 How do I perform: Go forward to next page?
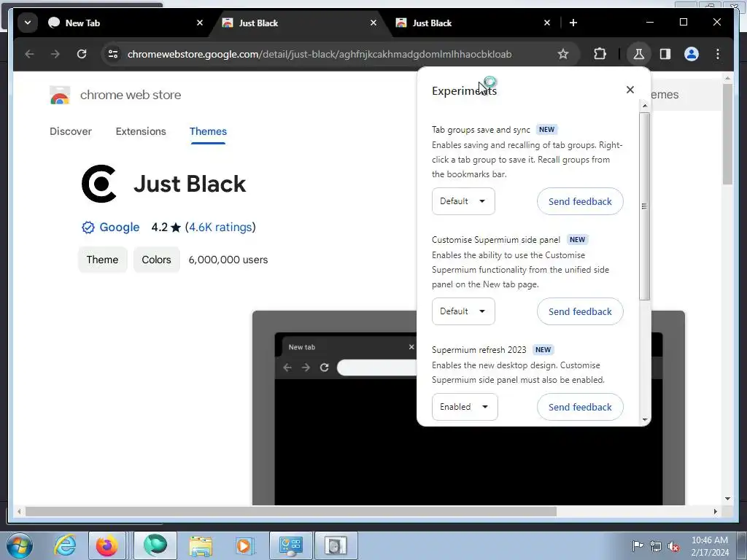click(x=55, y=54)
